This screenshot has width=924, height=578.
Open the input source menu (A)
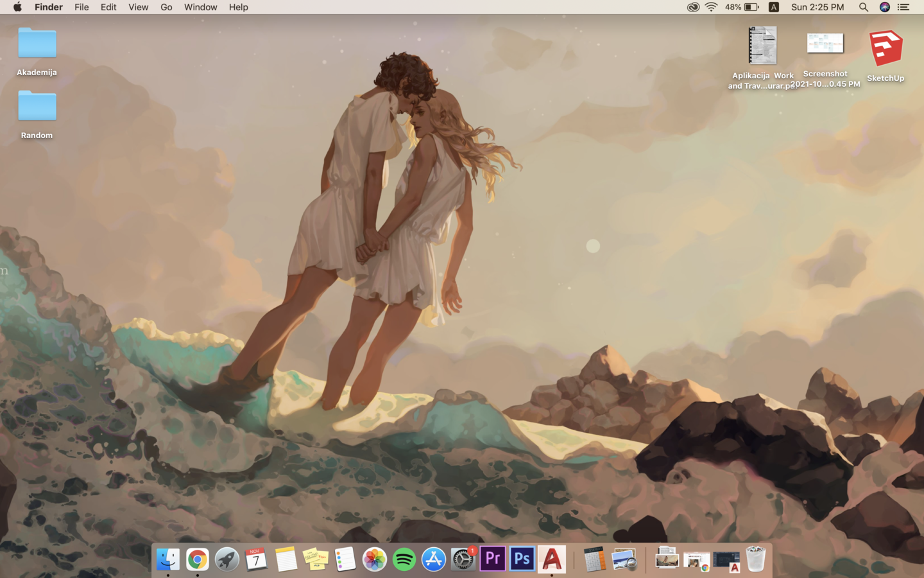774,7
